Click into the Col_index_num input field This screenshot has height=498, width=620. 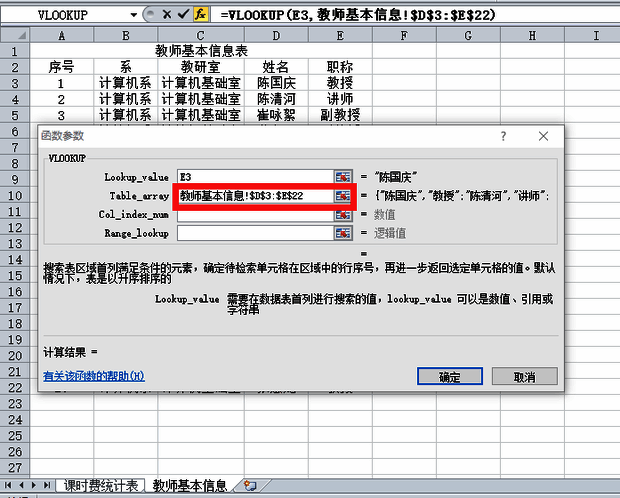pos(255,214)
